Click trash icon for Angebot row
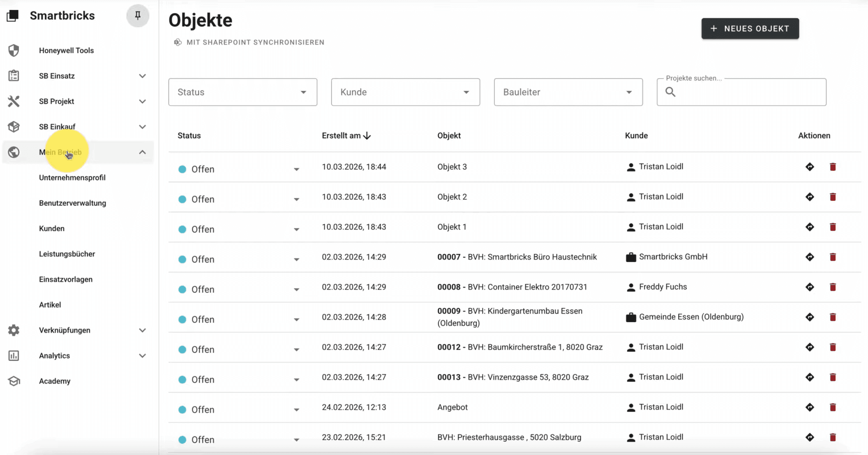 click(x=833, y=407)
